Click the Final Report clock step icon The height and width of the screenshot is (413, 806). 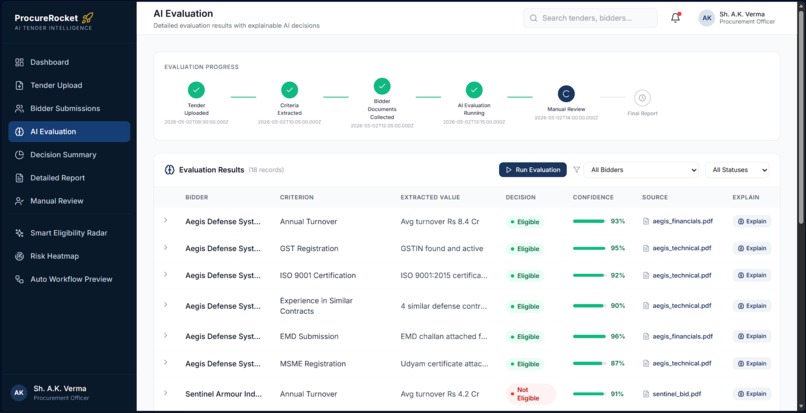pyautogui.click(x=642, y=98)
